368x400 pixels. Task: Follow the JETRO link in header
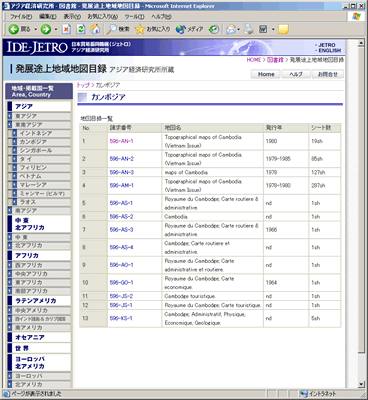click(327, 45)
